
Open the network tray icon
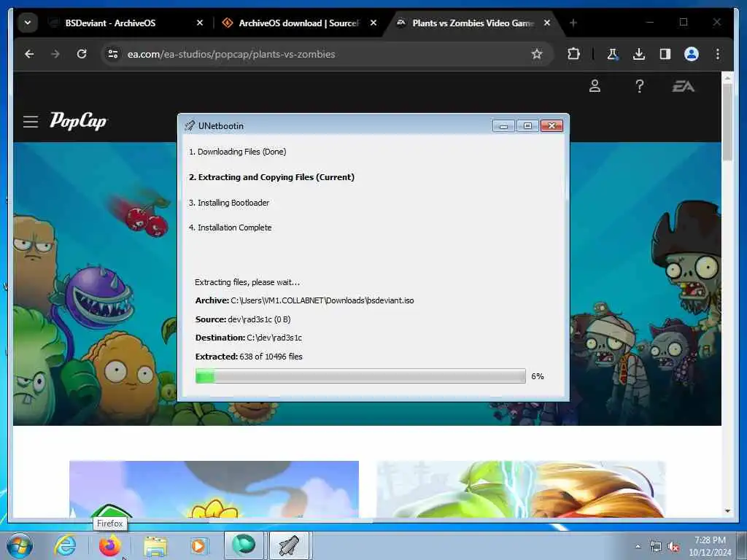coord(656,547)
